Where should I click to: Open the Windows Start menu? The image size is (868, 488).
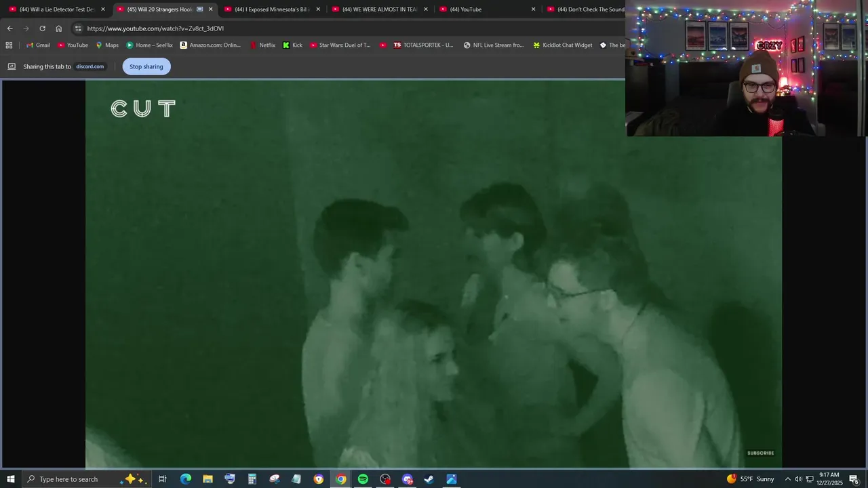(x=11, y=479)
